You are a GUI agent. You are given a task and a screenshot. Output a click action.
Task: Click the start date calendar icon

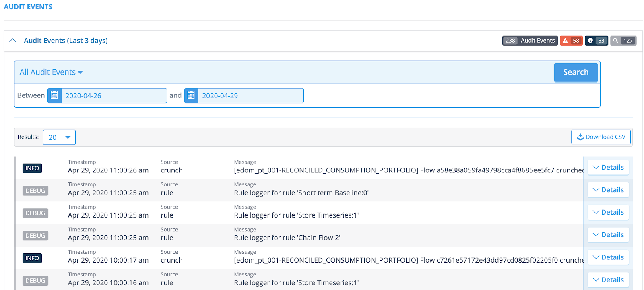(x=54, y=96)
